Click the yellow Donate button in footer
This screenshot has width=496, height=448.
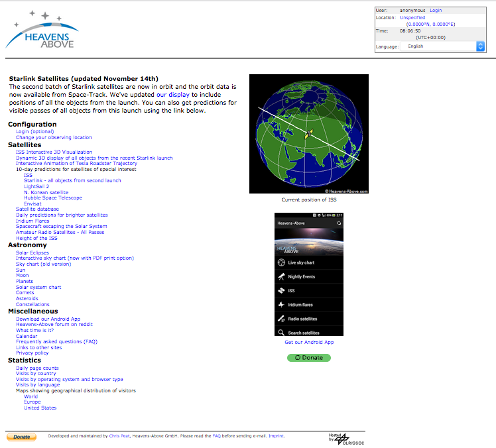click(21, 437)
